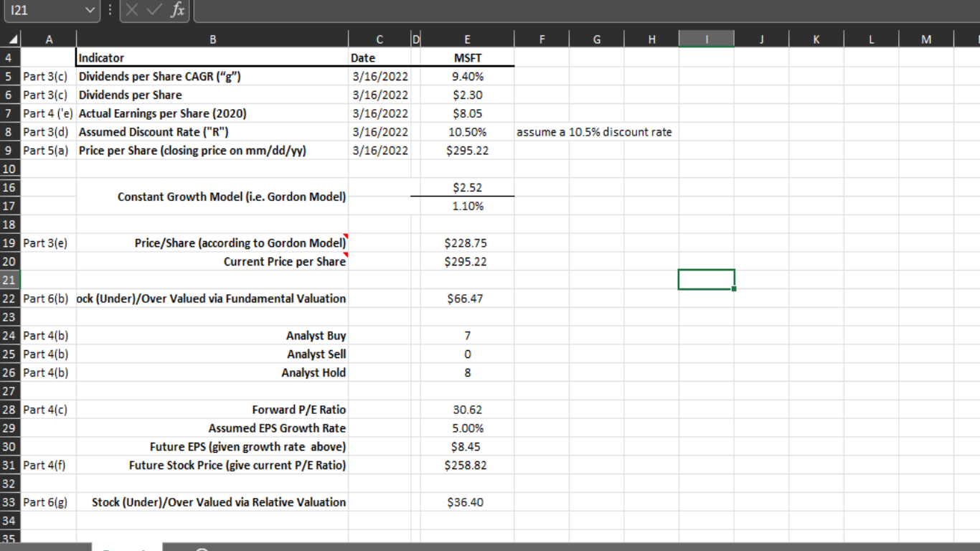Click the Enter checkmark icon in formula bar
Screen dimensions: 980x551
(154, 11)
